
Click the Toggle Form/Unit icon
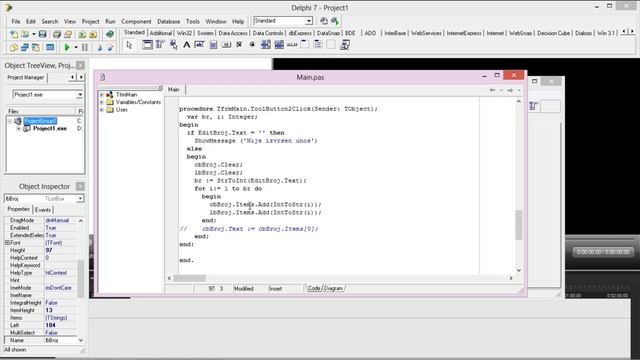pos(36,47)
